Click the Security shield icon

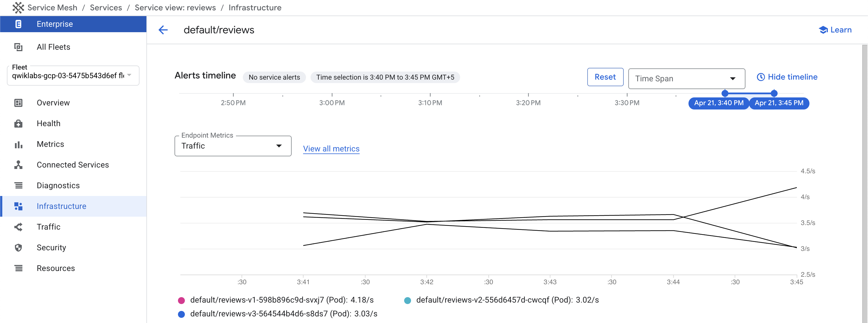(x=19, y=248)
